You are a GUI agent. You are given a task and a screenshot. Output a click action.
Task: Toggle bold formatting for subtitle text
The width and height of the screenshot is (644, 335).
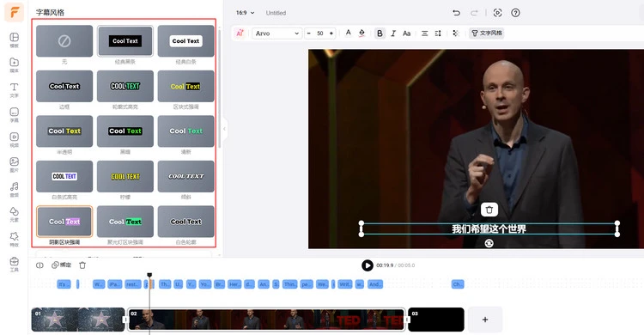(x=380, y=33)
